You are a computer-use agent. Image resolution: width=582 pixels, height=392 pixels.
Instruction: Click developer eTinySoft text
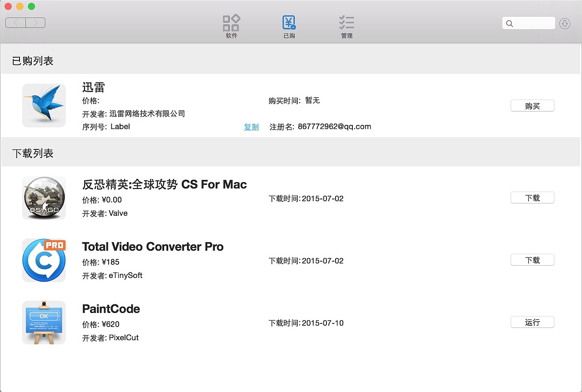125,275
